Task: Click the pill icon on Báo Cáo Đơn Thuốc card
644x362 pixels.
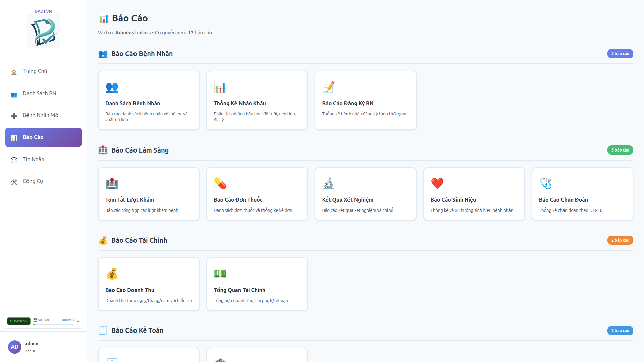Action: click(x=220, y=184)
